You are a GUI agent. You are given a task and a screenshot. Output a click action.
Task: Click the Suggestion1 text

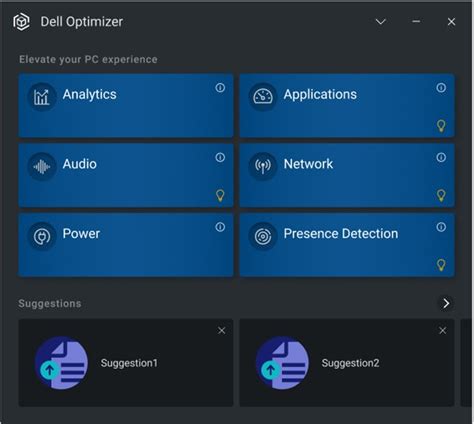(x=129, y=363)
